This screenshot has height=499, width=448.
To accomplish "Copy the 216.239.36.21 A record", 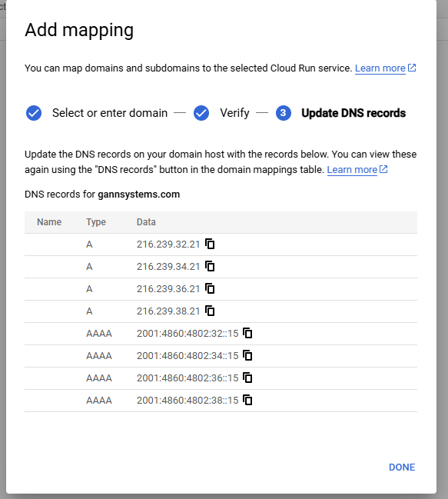I will click(210, 288).
